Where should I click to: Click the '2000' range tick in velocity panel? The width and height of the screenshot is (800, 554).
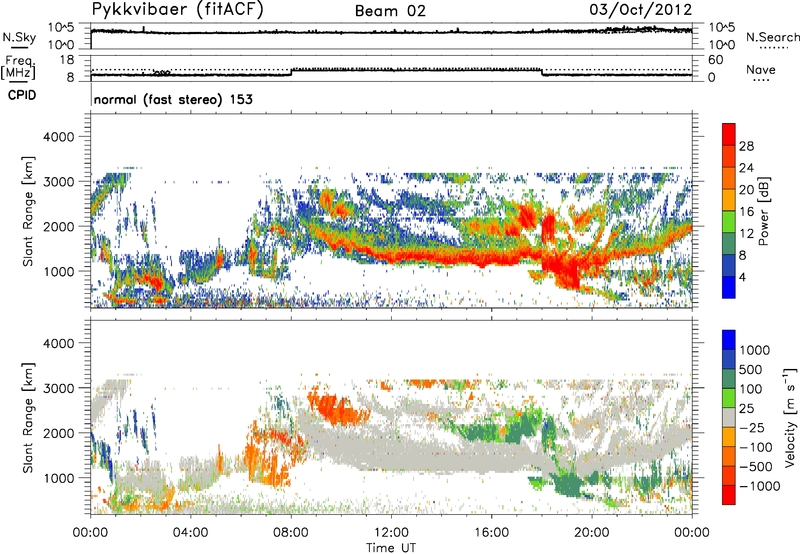58,433
